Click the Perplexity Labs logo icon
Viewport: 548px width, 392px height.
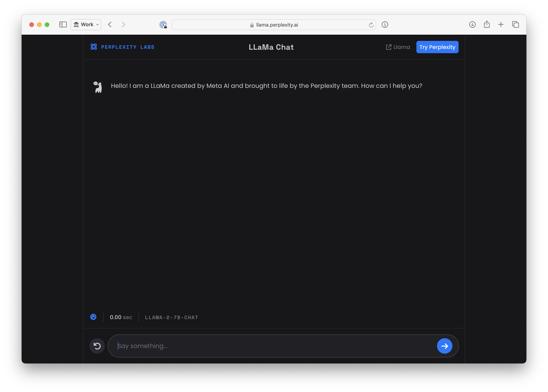pyautogui.click(x=94, y=47)
